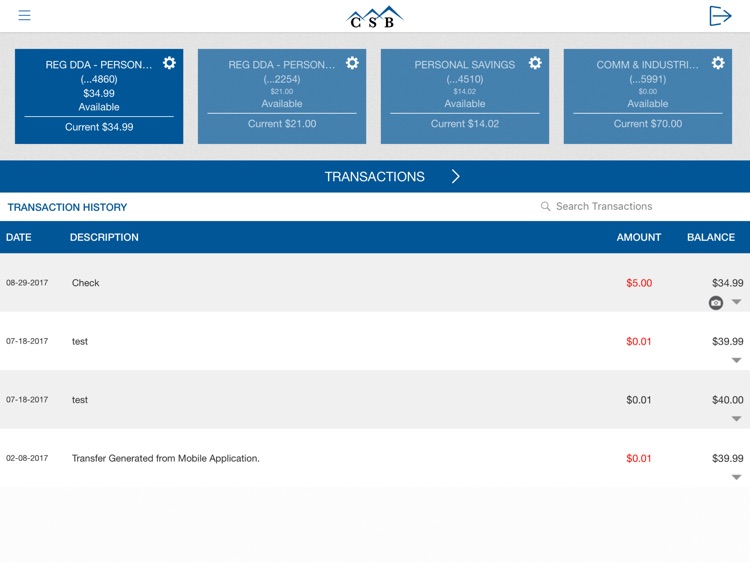This screenshot has width=750, height=562.
Task: Click the search magnifier icon
Action: [545, 206]
